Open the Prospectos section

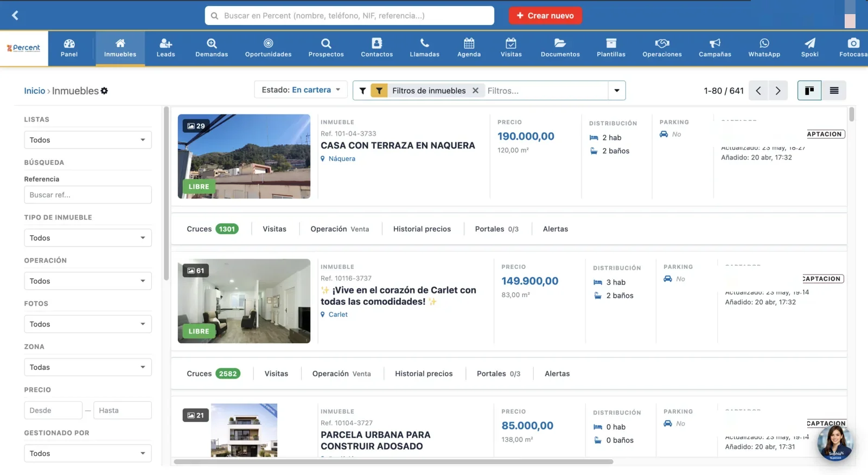[x=326, y=48]
